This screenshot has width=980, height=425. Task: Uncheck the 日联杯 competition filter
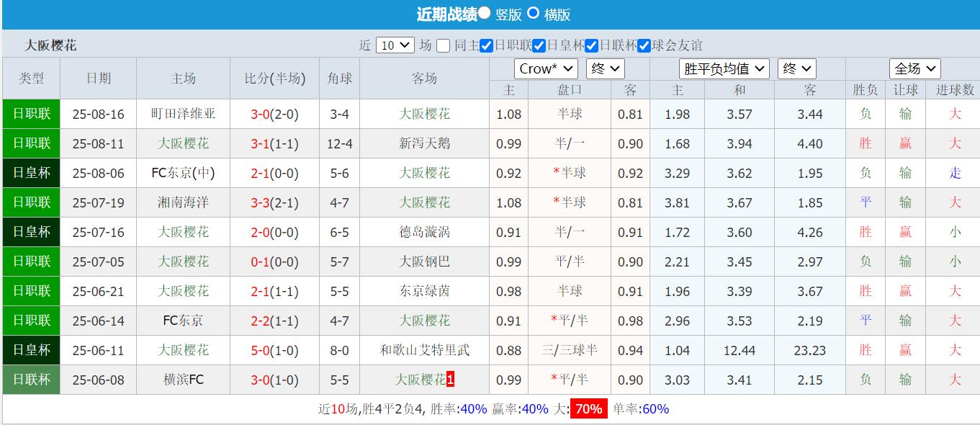[x=591, y=45]
